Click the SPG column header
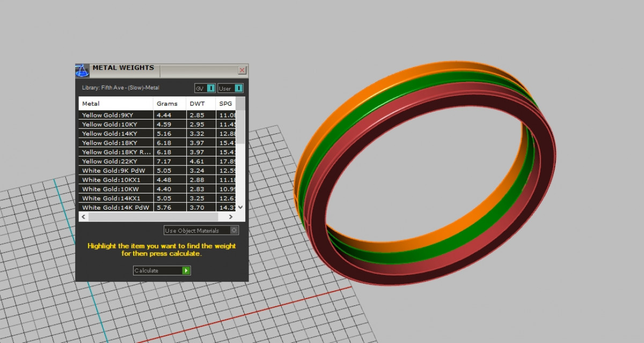Image resolution: width=644 pixels, height=343 pixels. pos(225,103)
